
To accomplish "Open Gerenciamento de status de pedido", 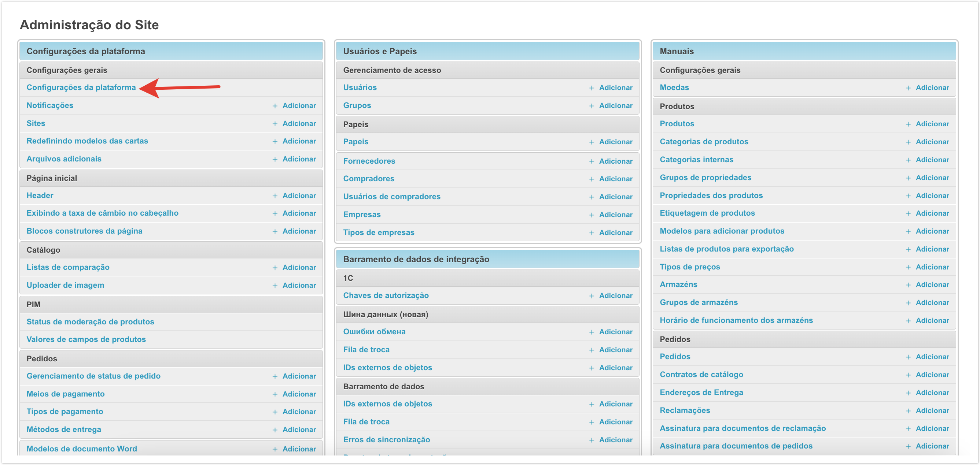I will point(93,376).
